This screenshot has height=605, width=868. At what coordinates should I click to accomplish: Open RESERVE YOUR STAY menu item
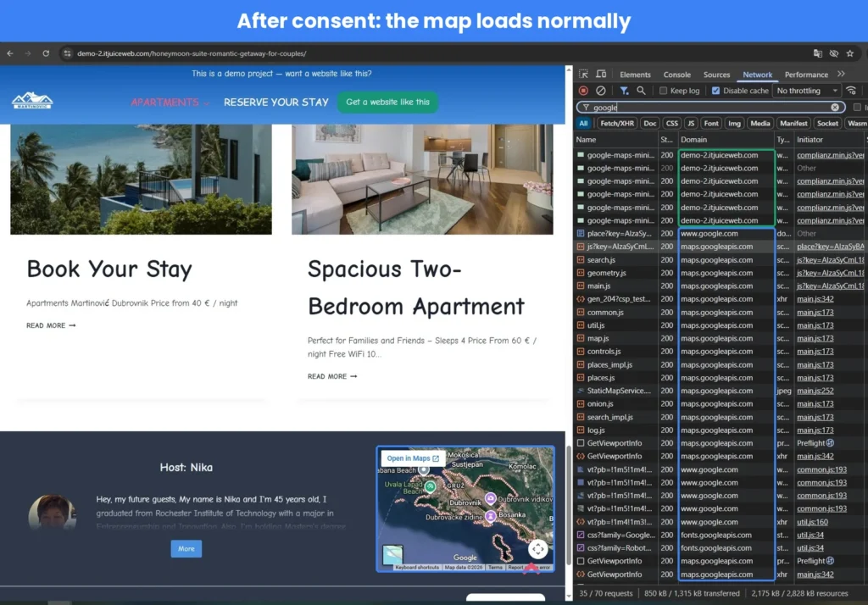pyautogui.click(x=276, y=103)
